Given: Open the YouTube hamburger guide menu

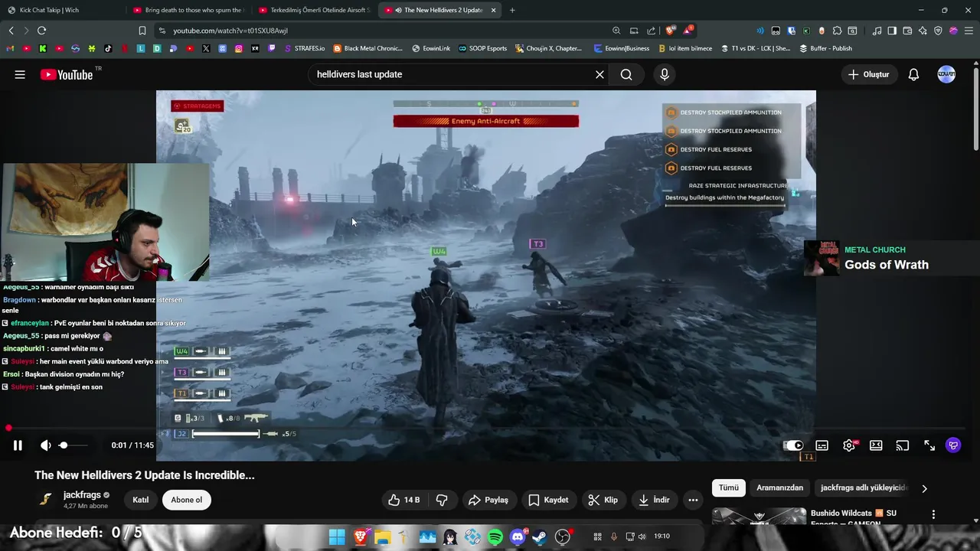Looking at the screenshot, I should [20, 74].
